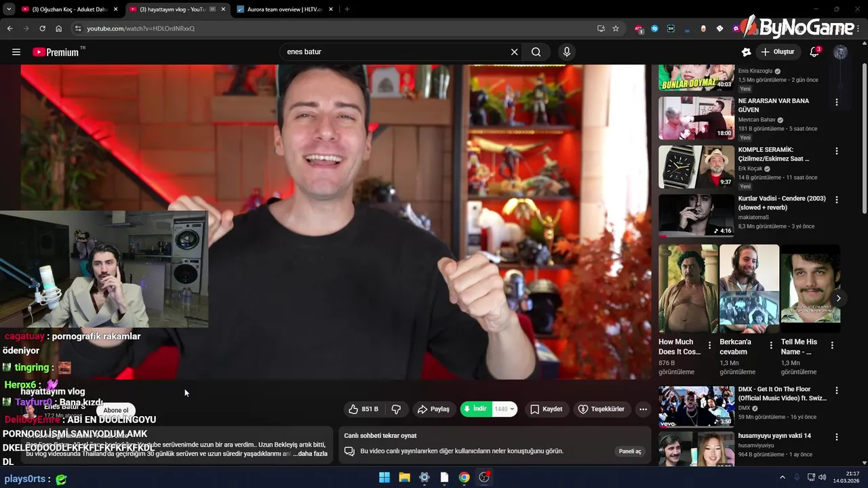868x488 pixels.
Task: Switch to Aurora team overview HLTV tab
Action: point(285,9)
